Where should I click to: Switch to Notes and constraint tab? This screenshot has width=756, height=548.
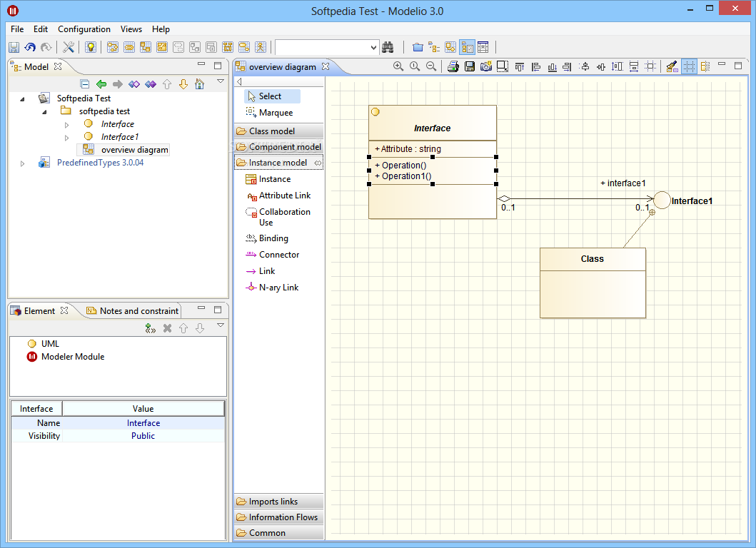[x=132, y=311]
